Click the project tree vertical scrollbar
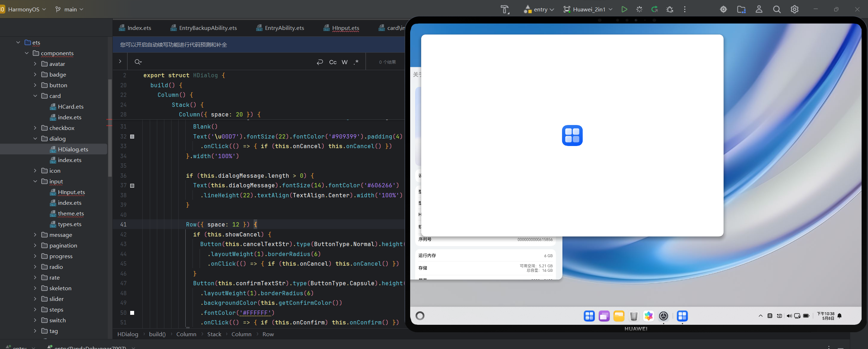Screen dimensions: 868x349 click(x=110, y=128)
